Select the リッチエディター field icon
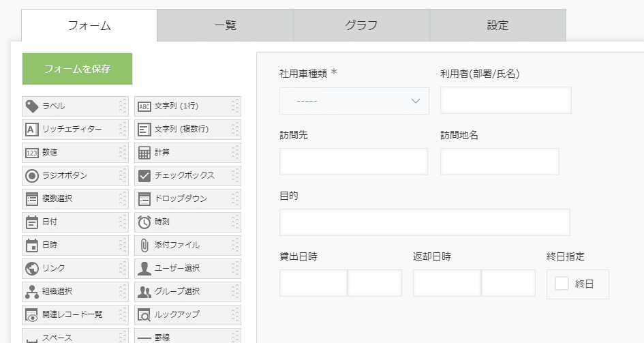Image resolution: width=644 pixels, height=343 pixels. pos(32,130)
